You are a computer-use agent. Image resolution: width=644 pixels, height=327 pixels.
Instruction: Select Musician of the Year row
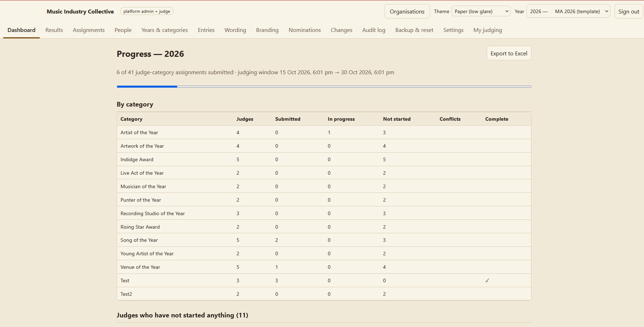point(324,186)
